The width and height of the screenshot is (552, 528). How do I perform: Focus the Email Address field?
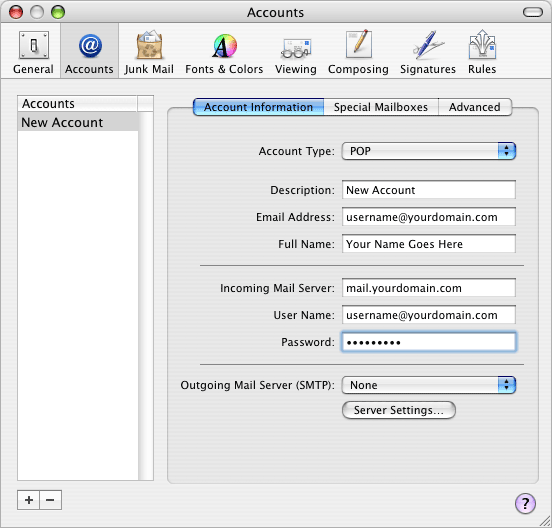click(429, 217)
